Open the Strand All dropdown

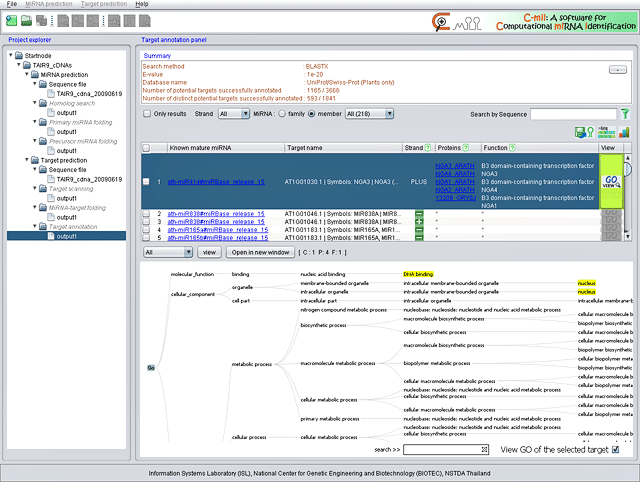(x=234, y=114)
